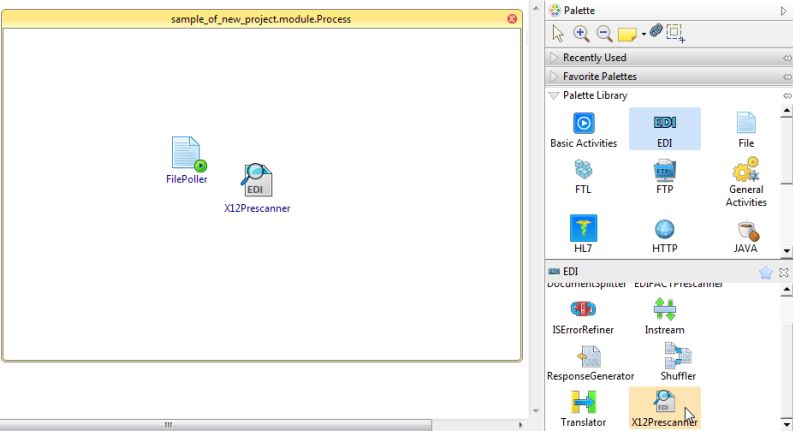Image resolution: width=793 pixels, height=431 pixels.
Task: Open the FTL palette
Action: [583, 177]
